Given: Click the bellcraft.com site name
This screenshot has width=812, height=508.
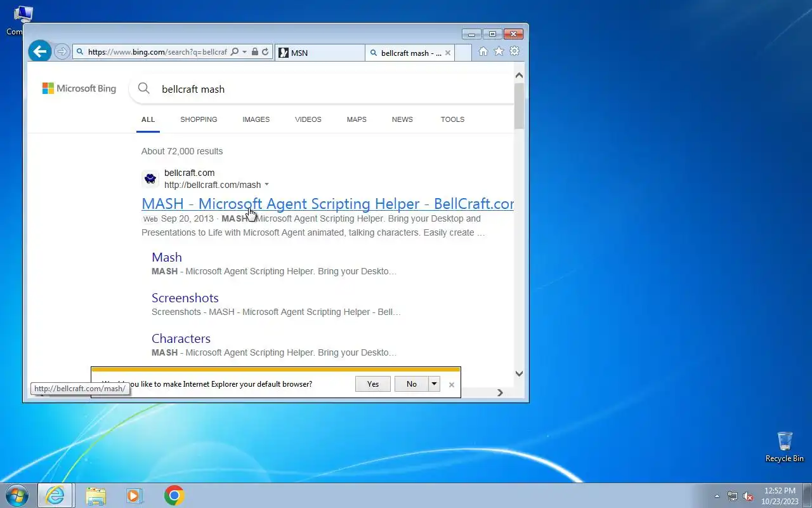Looking at the screenshot, I should pyautogui.click(x=190, y=173).
